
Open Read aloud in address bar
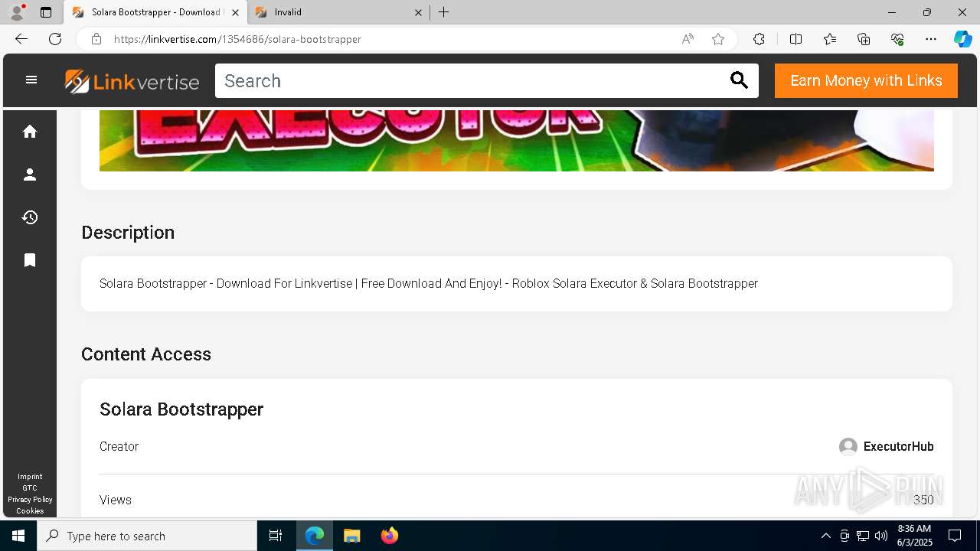click(688, 39)
